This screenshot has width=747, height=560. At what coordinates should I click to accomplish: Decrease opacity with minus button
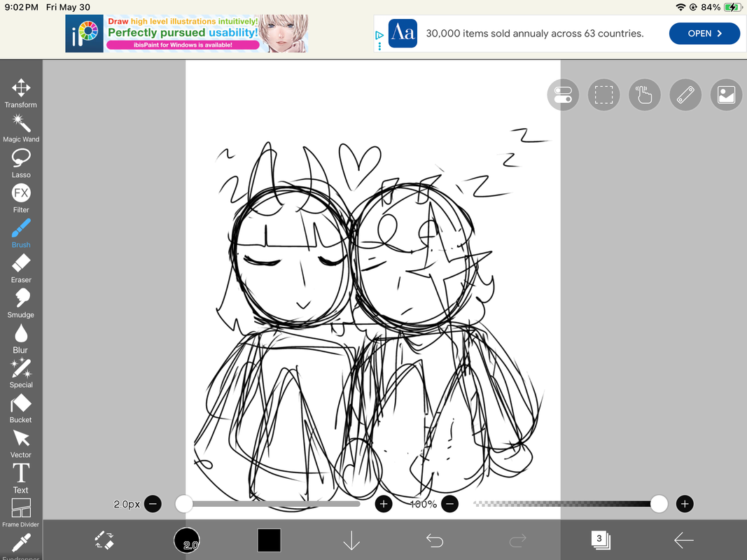point(449,504)
